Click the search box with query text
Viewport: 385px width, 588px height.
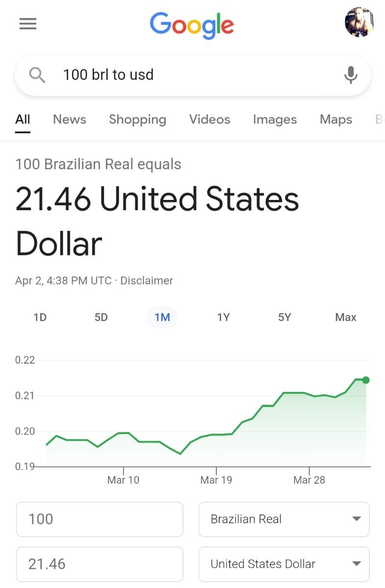pyautogui.click(x=192, y=75)
